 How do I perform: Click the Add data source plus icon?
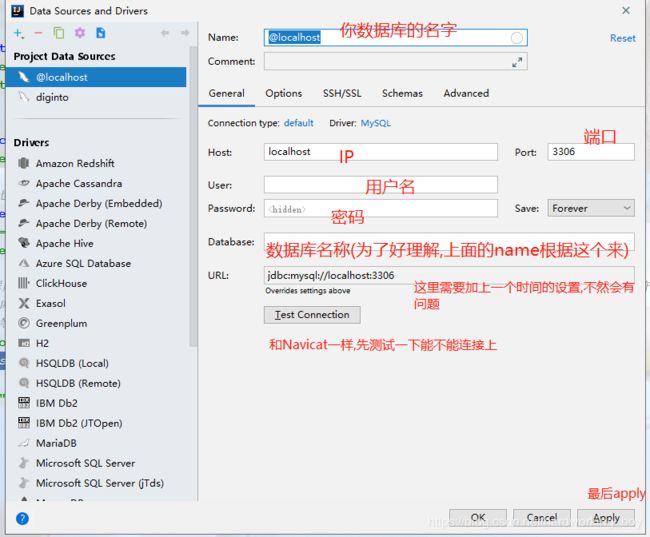point(19,33)
